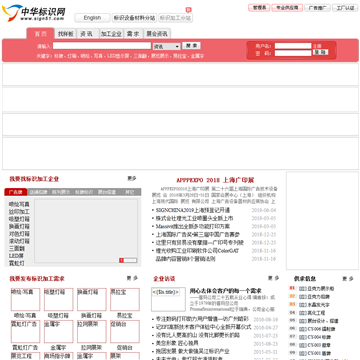Screen dimensions: 360x360
Task: Open the 广告推广 top button
Action: coord(317,8)
